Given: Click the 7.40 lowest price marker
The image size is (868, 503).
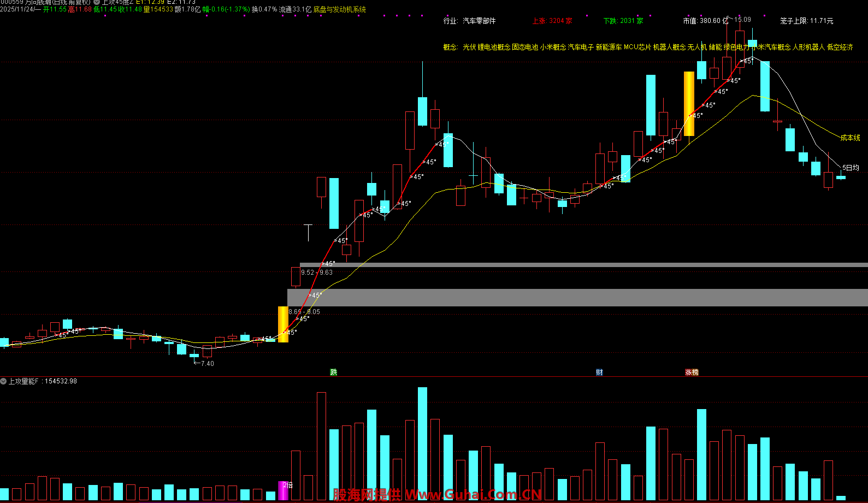Looking at the screenshot, I should tap(207, 364).
